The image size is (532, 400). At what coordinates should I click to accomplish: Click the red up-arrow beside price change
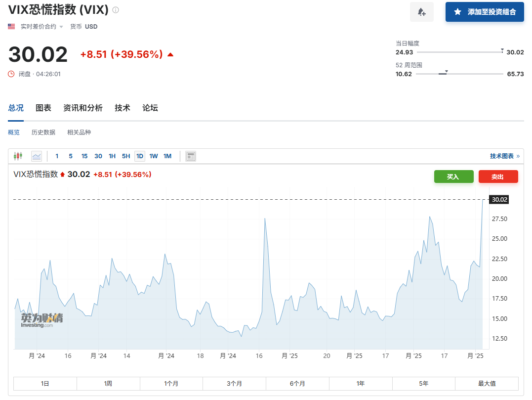coord(170,55)
